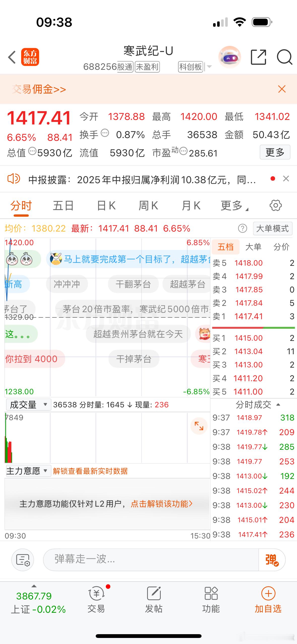Open chart settings gear icon
Image resolution: width=297 pixels, height=644 pixels.
(x=276, y=205)
